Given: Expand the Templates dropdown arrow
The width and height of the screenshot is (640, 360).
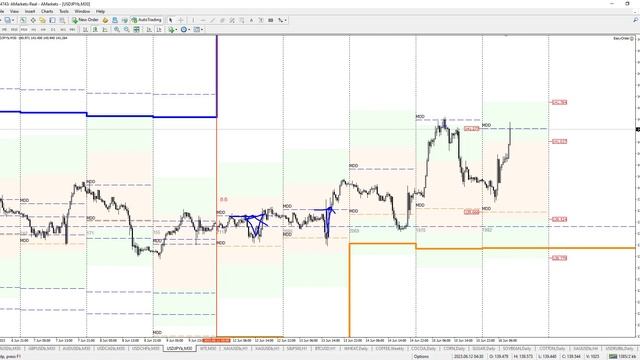Looking at the screenshot, I should (202, 29).
